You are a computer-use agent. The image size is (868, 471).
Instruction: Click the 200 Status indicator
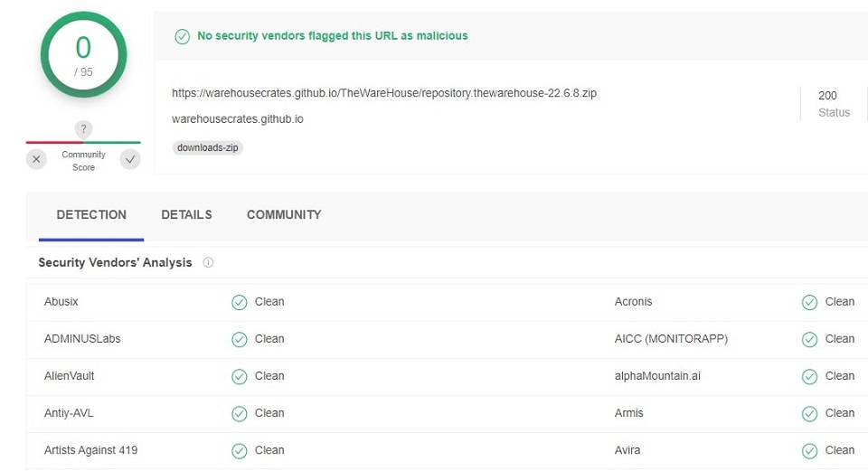827,104
